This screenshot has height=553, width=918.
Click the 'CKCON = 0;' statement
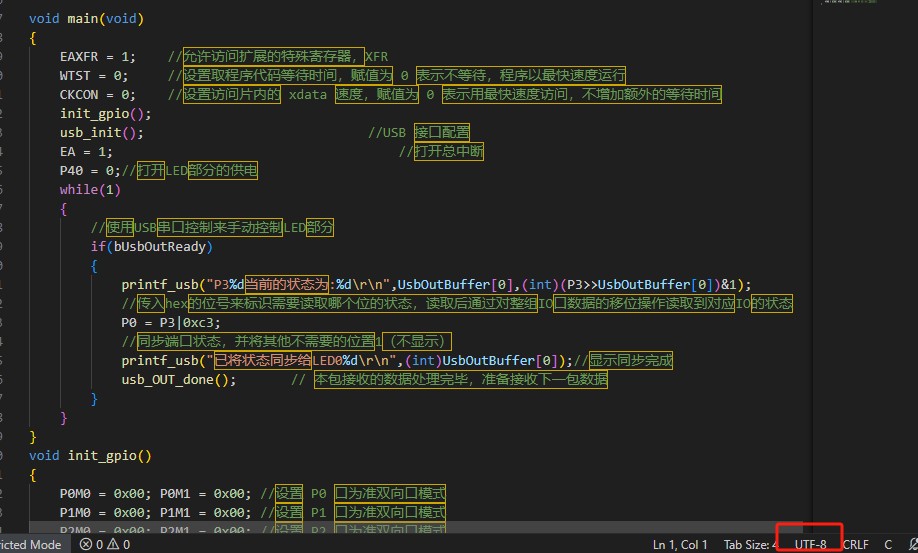tap(97, 94)
